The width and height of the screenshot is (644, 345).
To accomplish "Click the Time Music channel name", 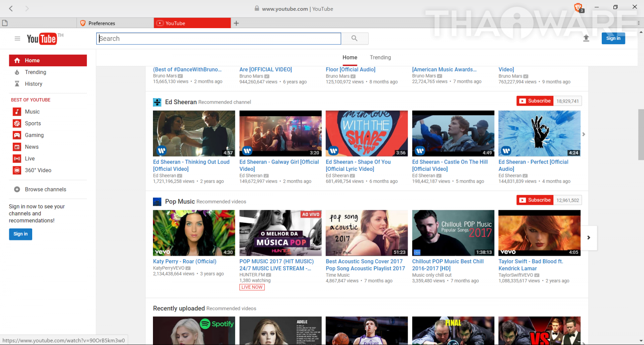I will (338, 275).
